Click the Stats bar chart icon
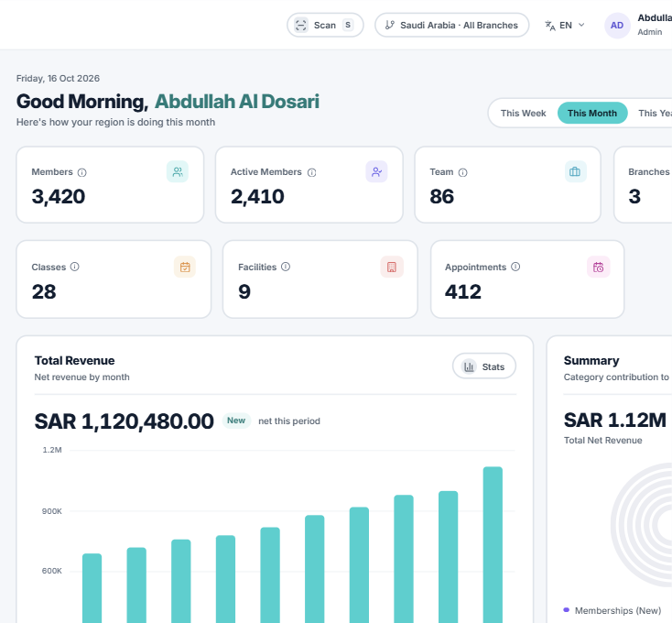 pyautogui.click(x=470, y=366)
